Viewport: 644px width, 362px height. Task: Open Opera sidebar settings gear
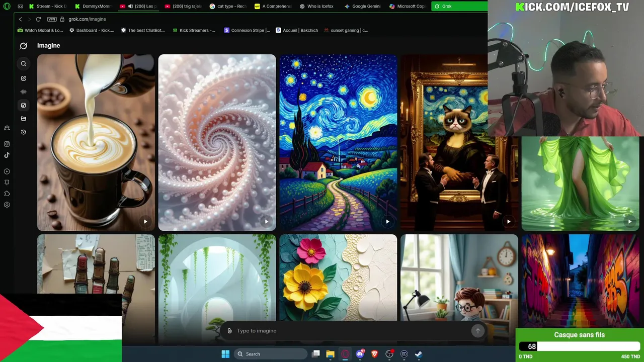click(x=7, y=205)
